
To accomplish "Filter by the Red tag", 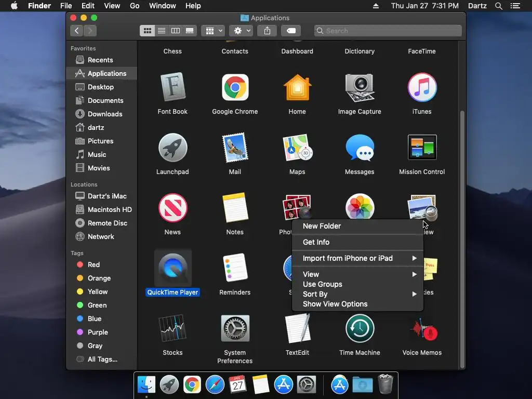I will tap(102, 264).
